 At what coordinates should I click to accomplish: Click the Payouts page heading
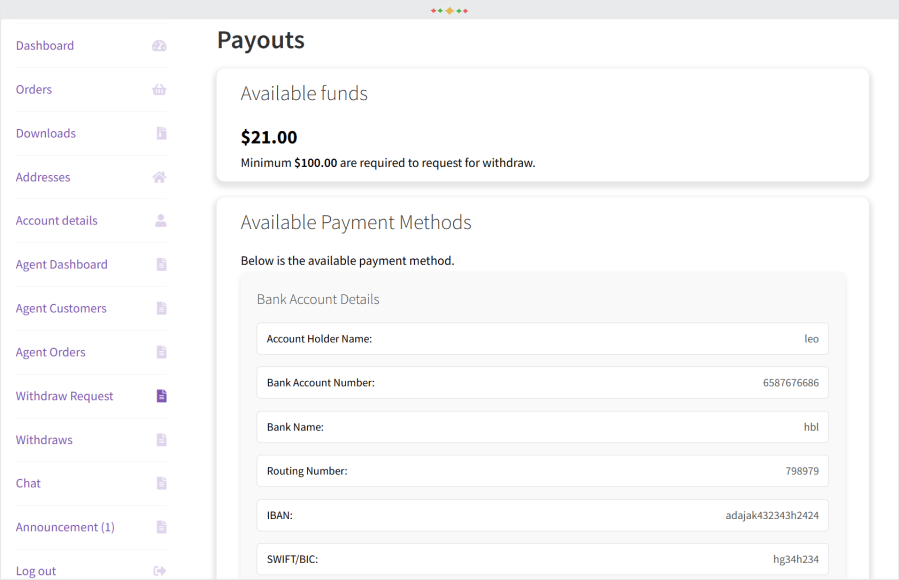coord(261,40)
